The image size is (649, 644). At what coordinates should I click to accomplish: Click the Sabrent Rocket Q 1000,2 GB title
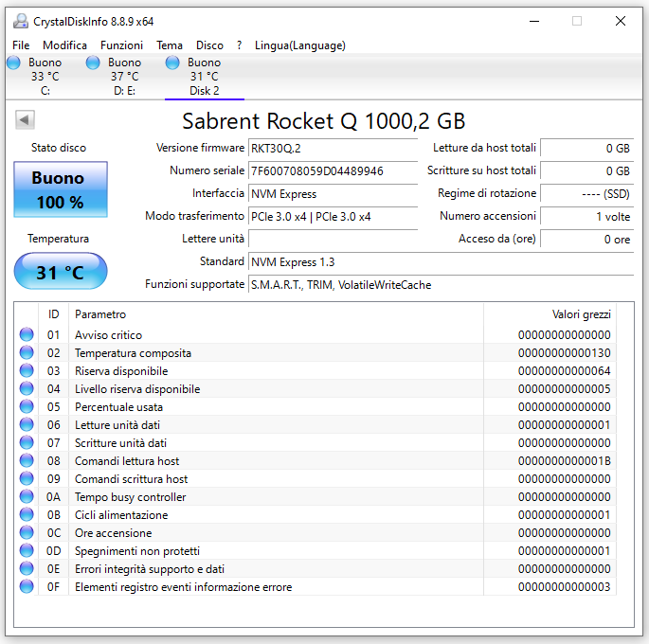(x=324, y=121)
